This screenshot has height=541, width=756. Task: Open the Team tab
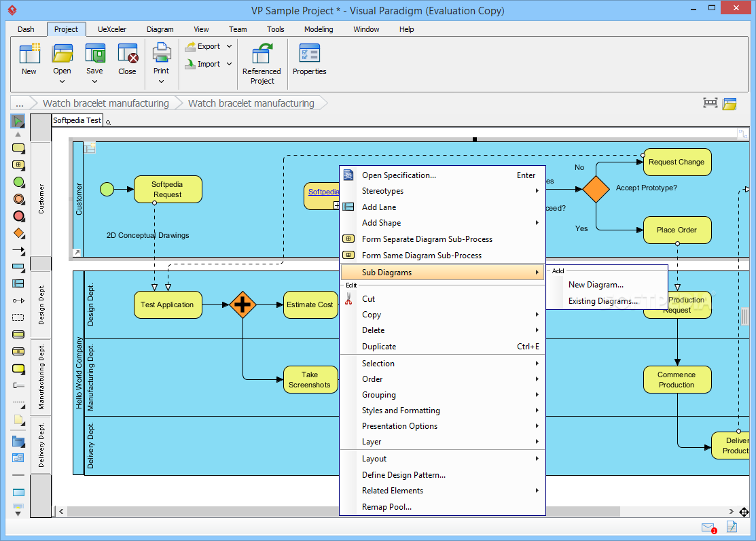click(238, 29)
